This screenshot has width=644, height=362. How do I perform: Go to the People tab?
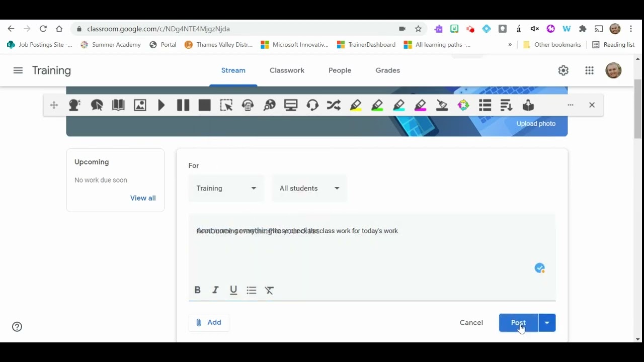click(340, 70)
